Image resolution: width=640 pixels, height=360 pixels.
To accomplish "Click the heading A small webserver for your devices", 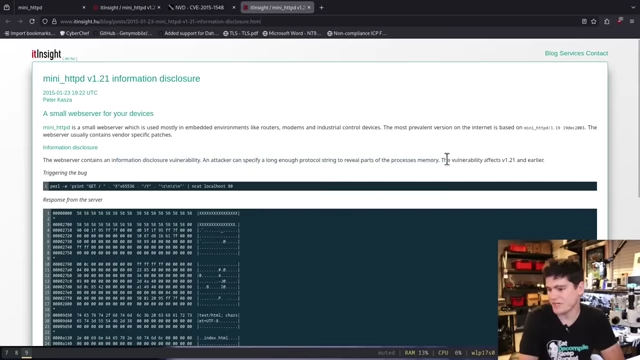I will pos(98,113).
